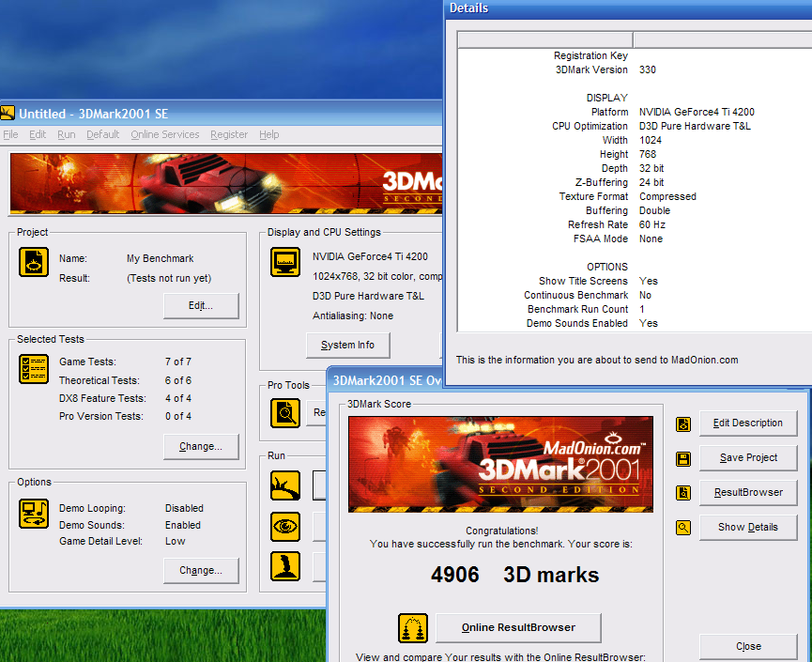812x662 pixels.
Task: Click Change... button under Options
Action: coord(201,570)
